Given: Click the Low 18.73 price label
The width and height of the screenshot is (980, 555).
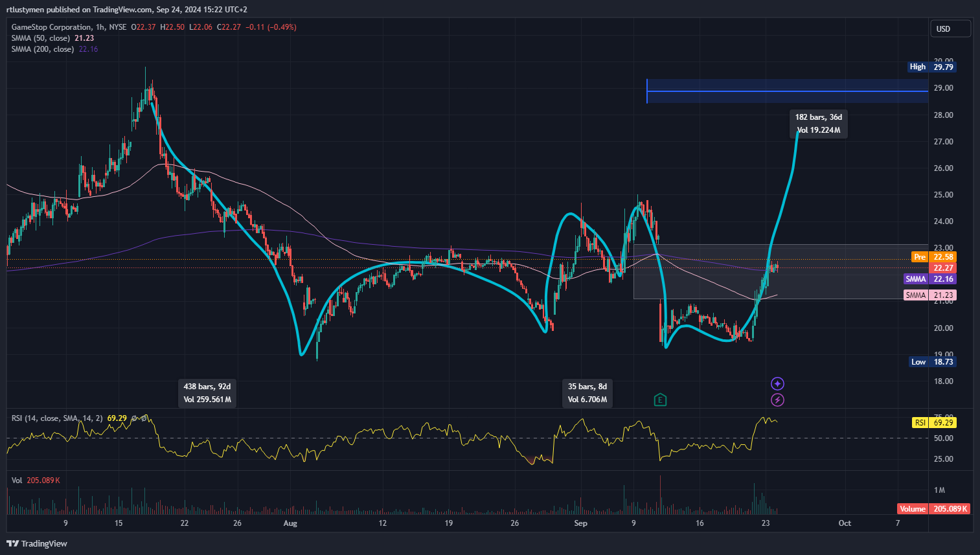Looking at the screenshot, I should [933, 362].
